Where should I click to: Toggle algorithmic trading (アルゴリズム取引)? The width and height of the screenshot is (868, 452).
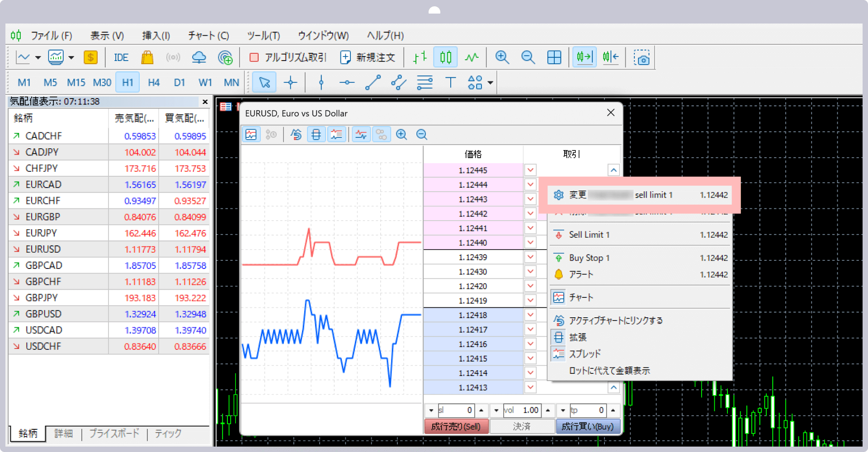[x=288, y=58]
